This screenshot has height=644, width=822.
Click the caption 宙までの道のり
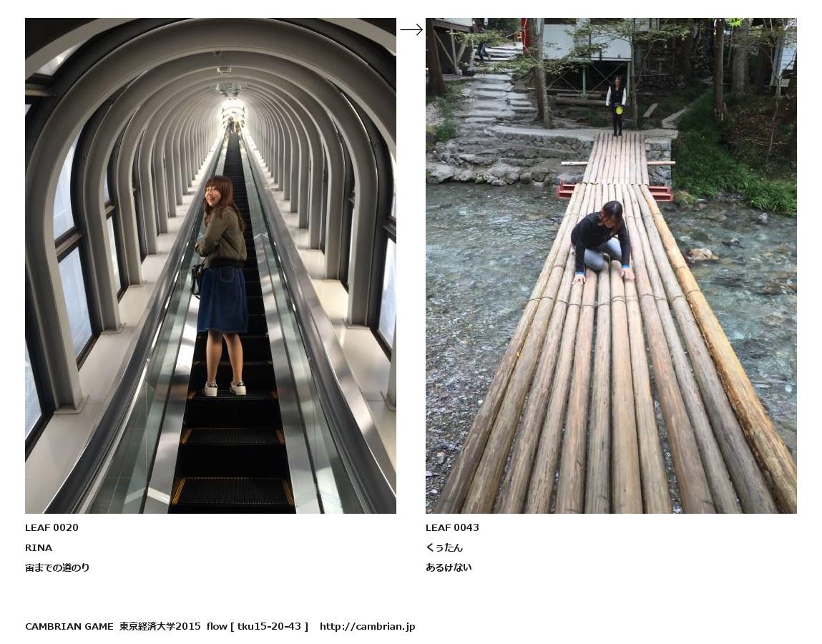58,567
